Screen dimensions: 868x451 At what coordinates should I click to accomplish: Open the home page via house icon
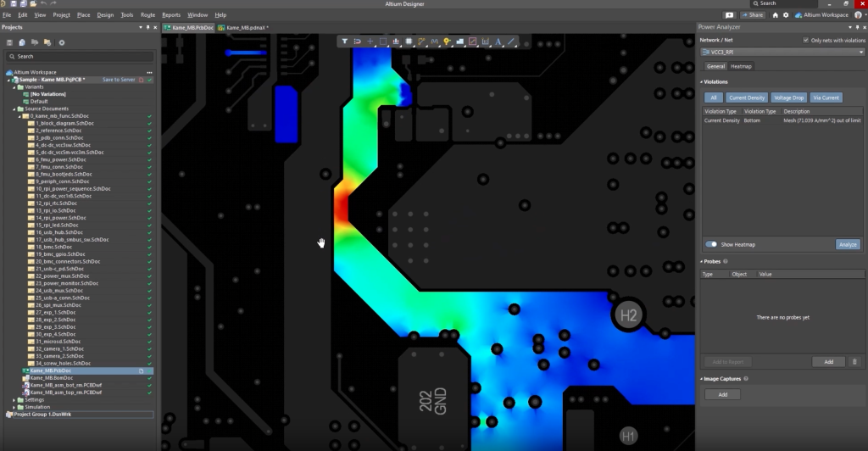[x=775, y=15]
